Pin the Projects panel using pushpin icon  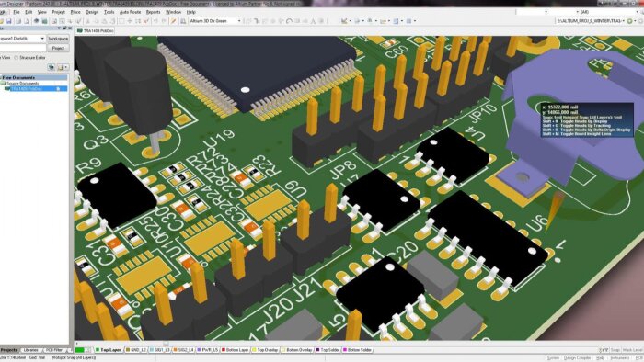pos(64,28)
